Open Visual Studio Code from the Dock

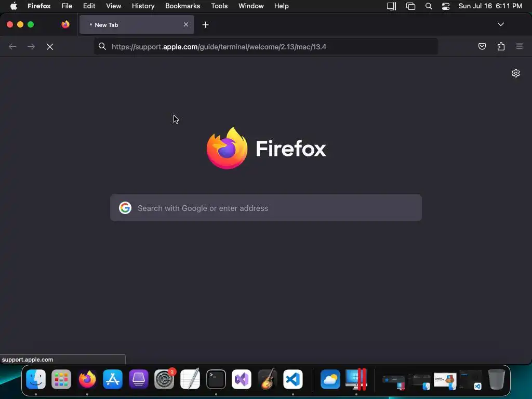pyautogui.click(x=293, y=379)
